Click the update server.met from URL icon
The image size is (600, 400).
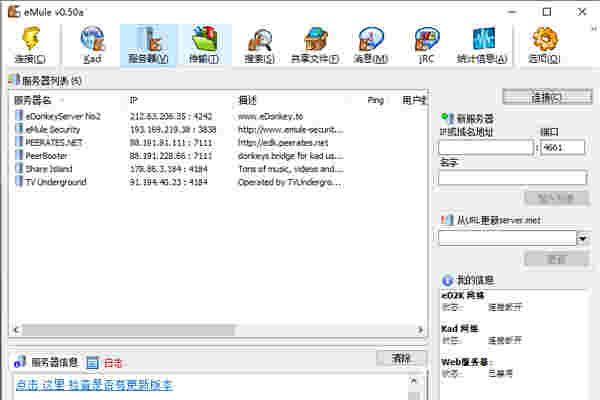pyautogui.click(x=447, y=220)
